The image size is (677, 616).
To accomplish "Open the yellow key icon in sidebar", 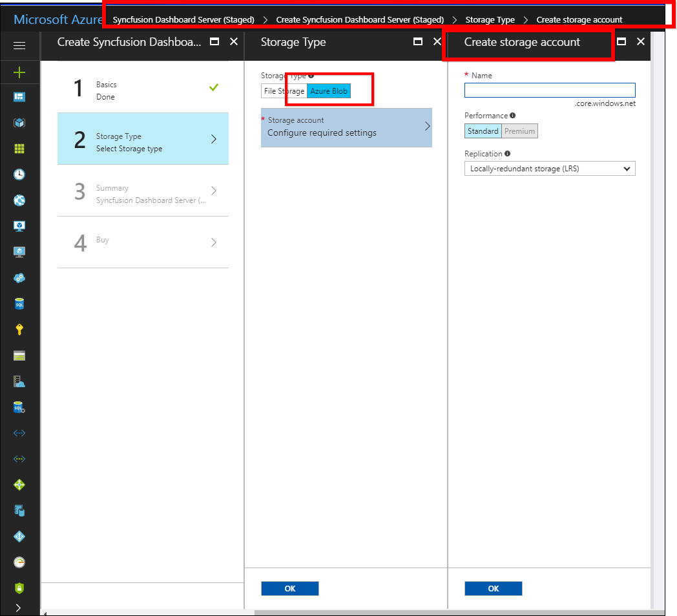I will (x=19, y=330).
